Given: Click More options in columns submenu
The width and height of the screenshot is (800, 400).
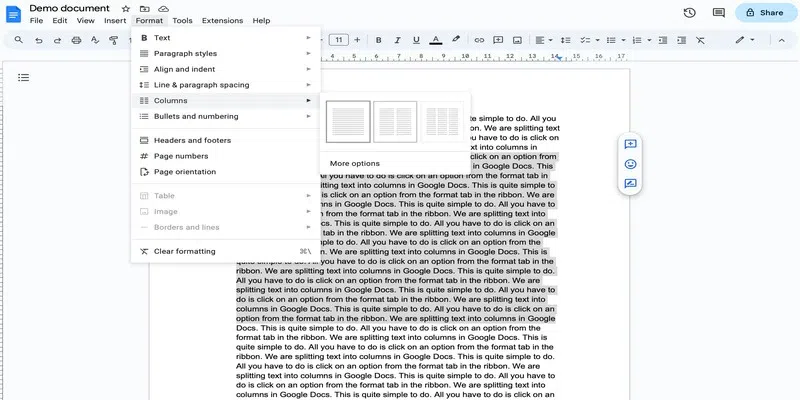Looking at the screenshot, I should 355,164.
